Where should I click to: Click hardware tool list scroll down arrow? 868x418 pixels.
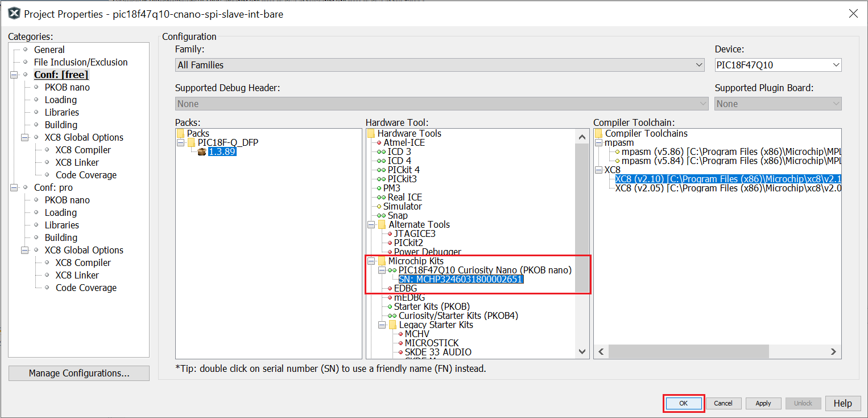[582, 352]
